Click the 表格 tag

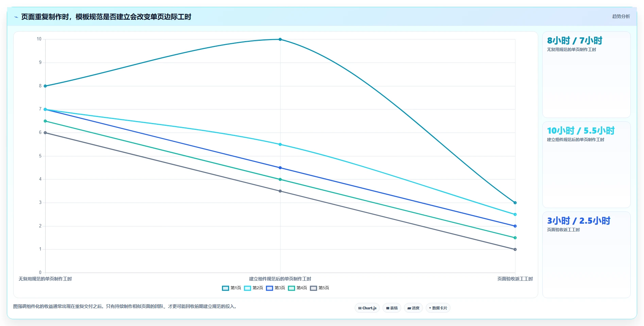[x=392, y=308]
